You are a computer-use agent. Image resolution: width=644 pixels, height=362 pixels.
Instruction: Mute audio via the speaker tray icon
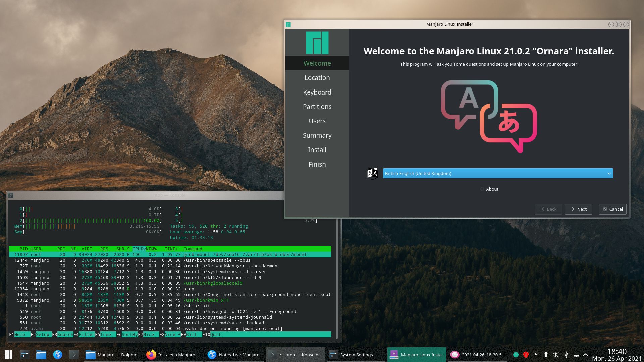(x=556, y=354)
